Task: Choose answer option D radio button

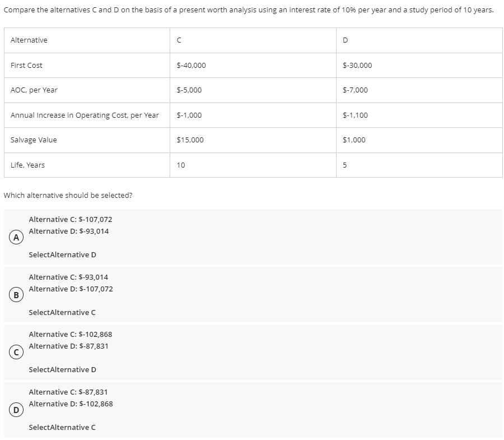Action: click(16, 410)
